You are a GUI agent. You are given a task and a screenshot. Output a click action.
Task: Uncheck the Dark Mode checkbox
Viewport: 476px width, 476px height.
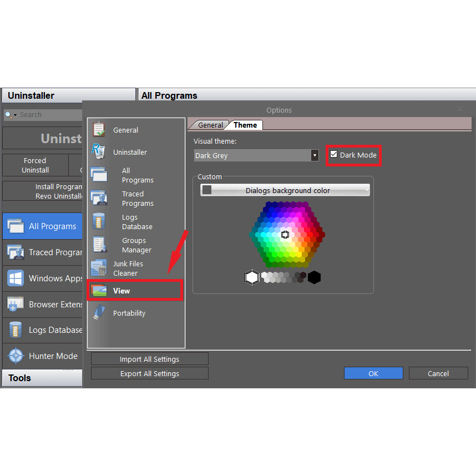point(333,154)
